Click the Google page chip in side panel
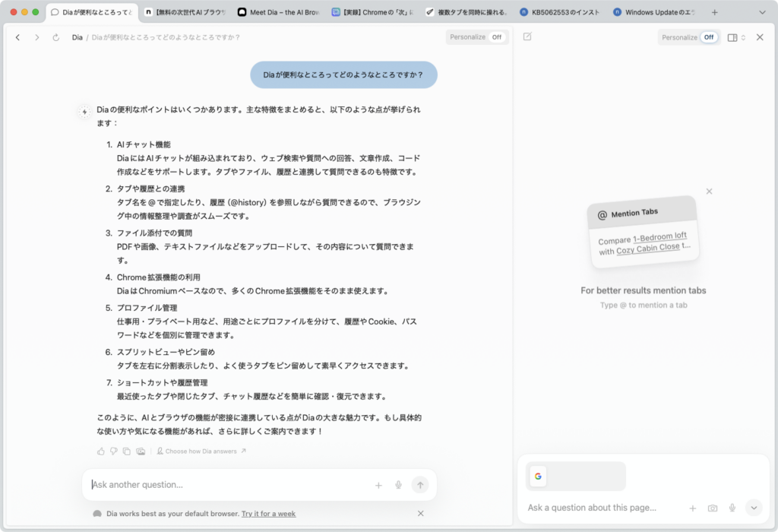This screenshot has height=532, width=778. (576, 477)
